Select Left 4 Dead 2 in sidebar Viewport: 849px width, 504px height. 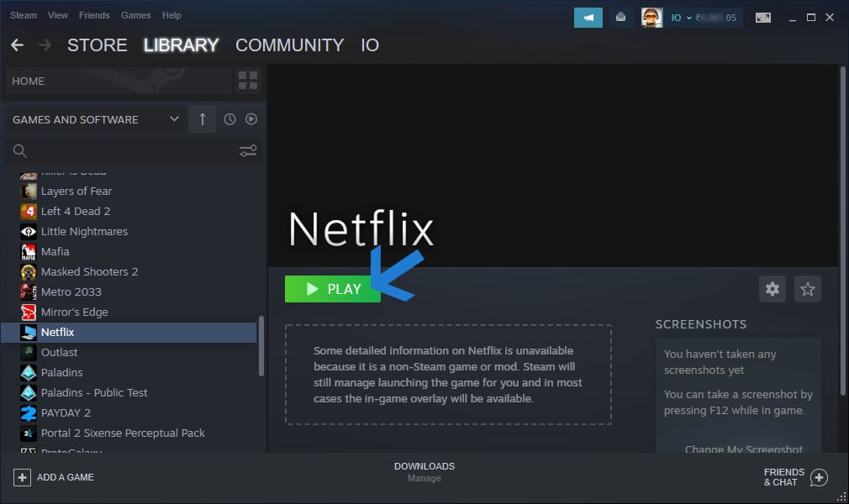76,211
